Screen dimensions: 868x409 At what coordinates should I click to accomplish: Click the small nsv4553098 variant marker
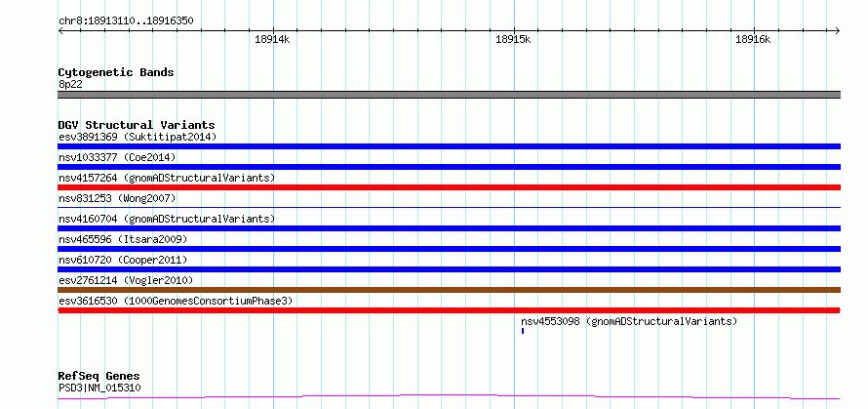[x=523, y=331]
